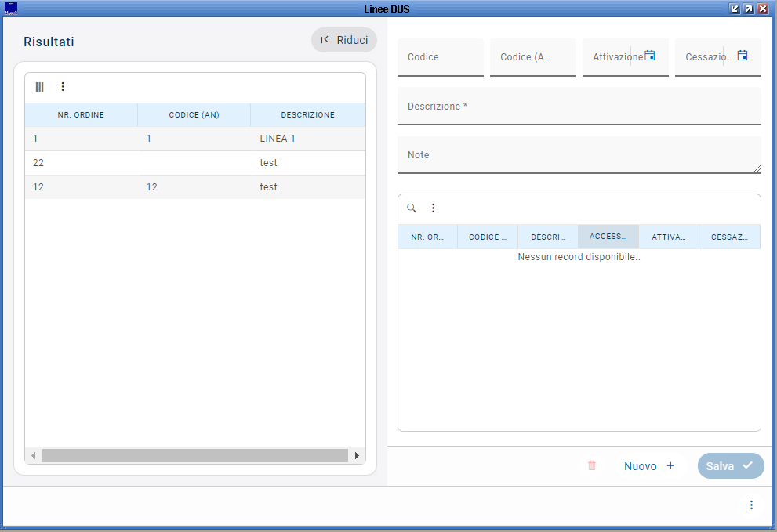This screenshot has height=532, width=777.
Task: Click the right arrow of horizontal scrollbar
Action: pyautogui.click(x=357, y=455)
